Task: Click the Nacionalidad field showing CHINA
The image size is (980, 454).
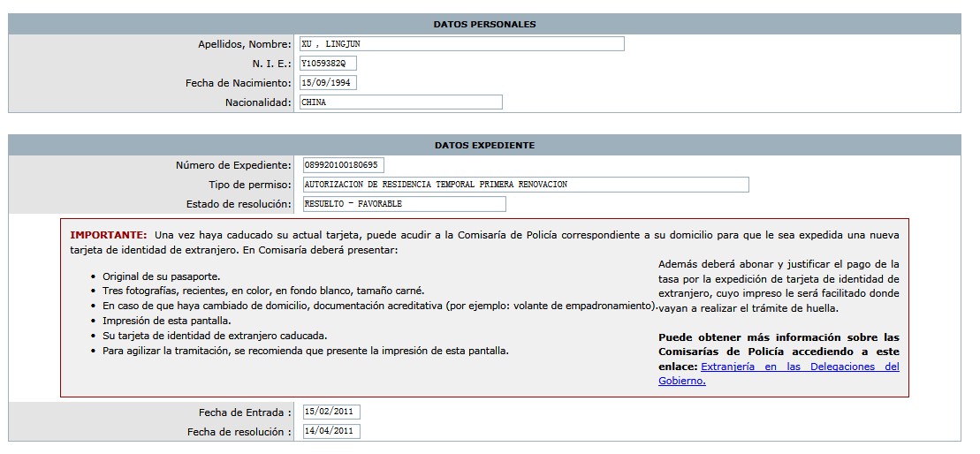Action: tap(399, 102)
